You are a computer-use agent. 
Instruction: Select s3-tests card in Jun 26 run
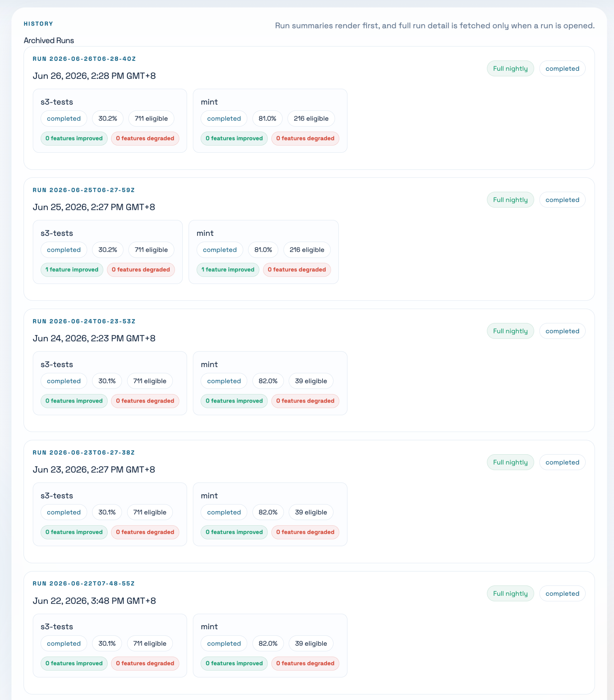click(x=110, y=121)
